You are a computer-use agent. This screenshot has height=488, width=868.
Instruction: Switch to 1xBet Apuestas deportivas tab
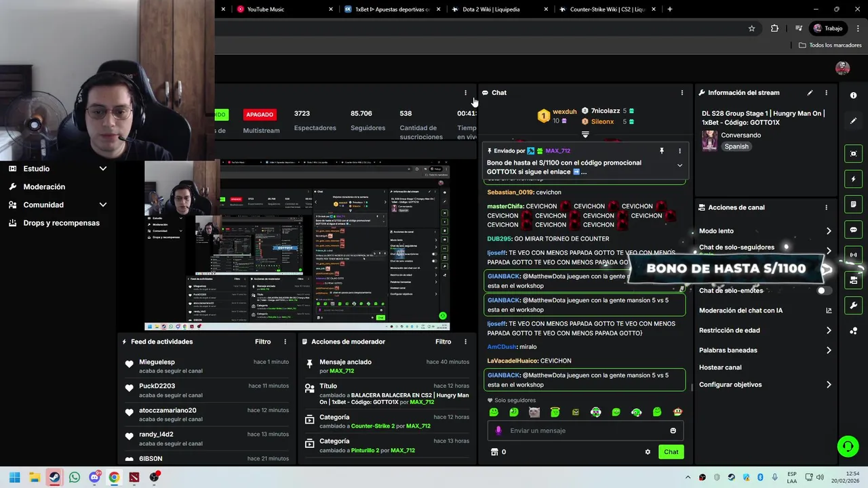pyautogui.click(x=392, y=9)
